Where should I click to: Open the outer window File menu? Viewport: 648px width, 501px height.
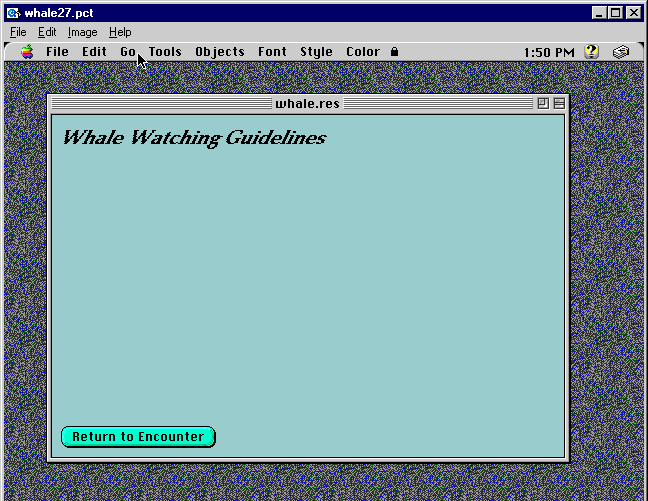pos(18,32)
